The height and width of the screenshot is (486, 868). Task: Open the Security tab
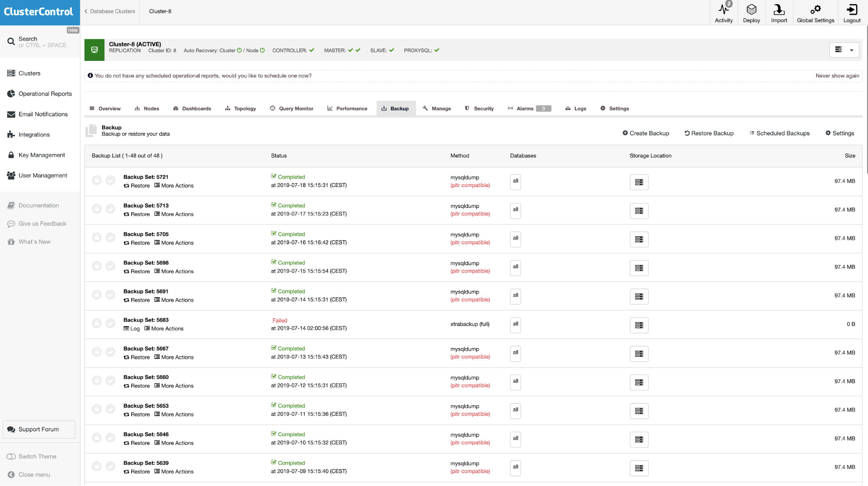(479, 108)
